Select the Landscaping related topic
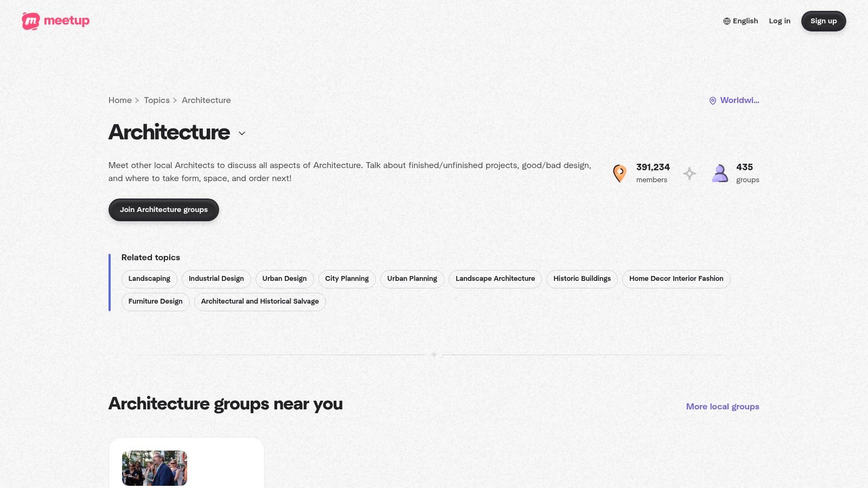Screen dimensions: 868x488 tap(149, 279)
